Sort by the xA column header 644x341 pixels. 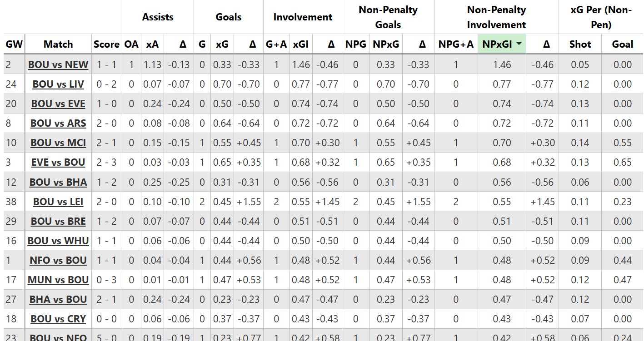152,44
